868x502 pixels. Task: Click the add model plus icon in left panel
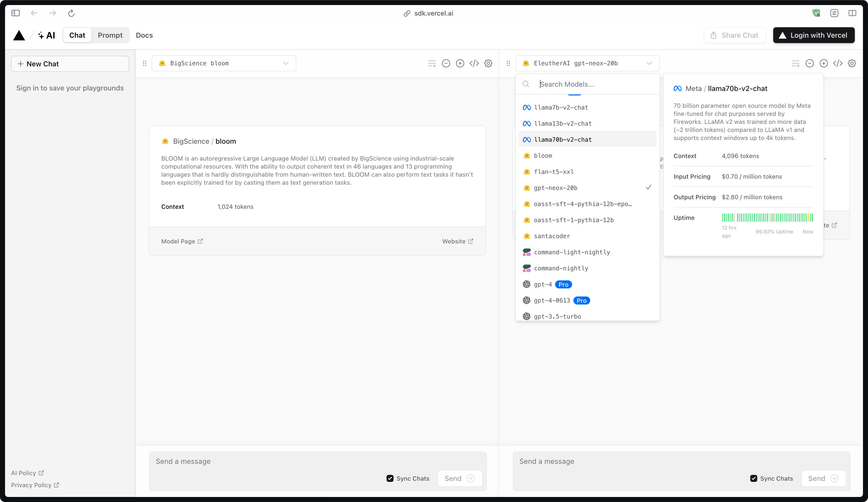coord(460,63)
